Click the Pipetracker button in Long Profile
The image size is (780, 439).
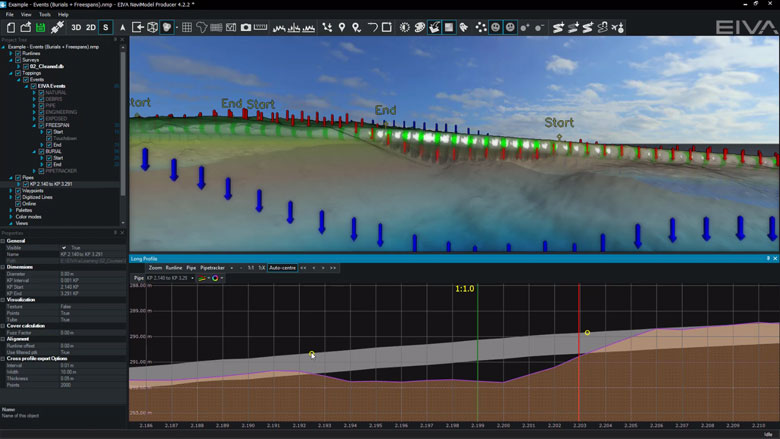pos(212,268)
